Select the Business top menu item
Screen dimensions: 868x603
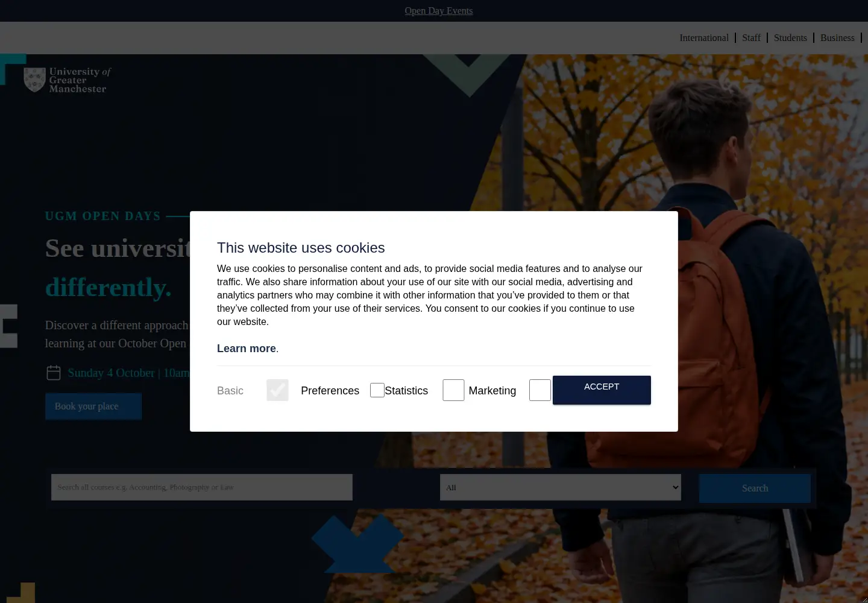(837, 37)
